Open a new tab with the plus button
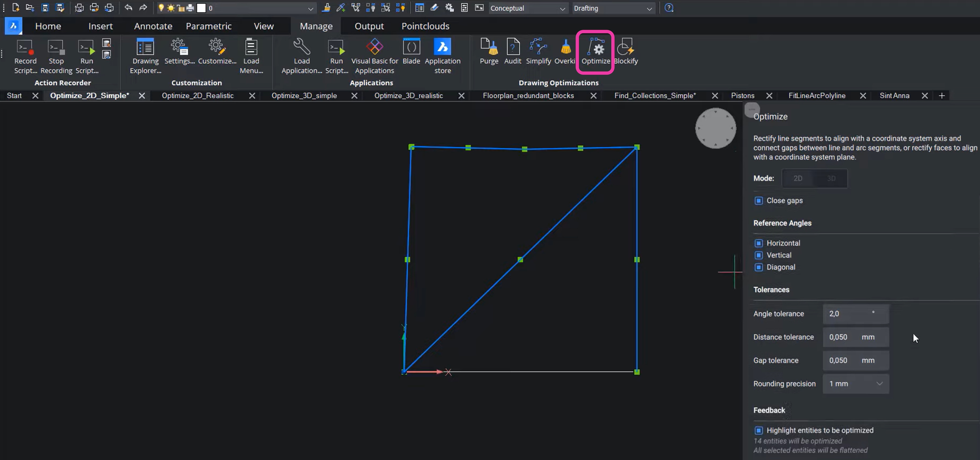Screen dimensions: 980x460 pyautogui.click(x=942, y=96)
